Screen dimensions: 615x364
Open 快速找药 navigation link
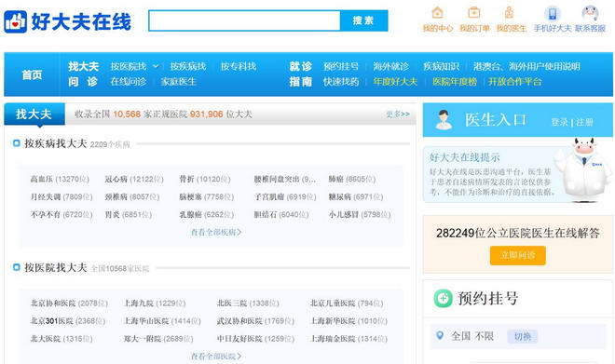341,82
